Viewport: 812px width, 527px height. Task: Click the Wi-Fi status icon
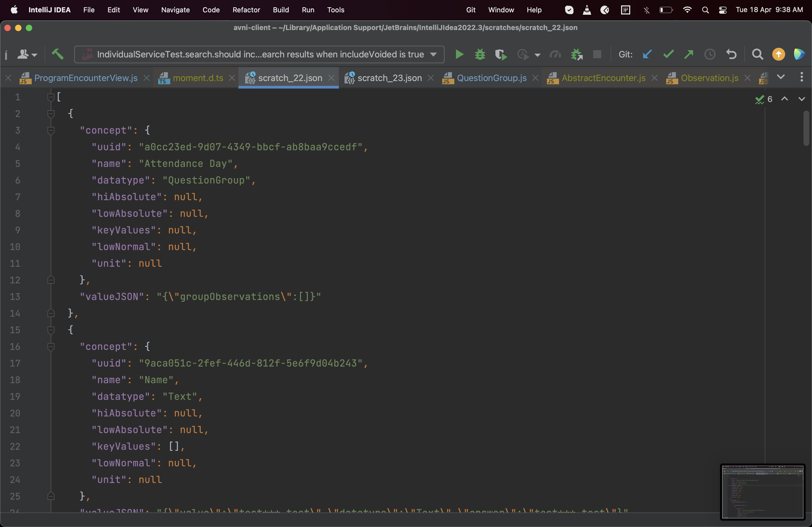point(687,10)
